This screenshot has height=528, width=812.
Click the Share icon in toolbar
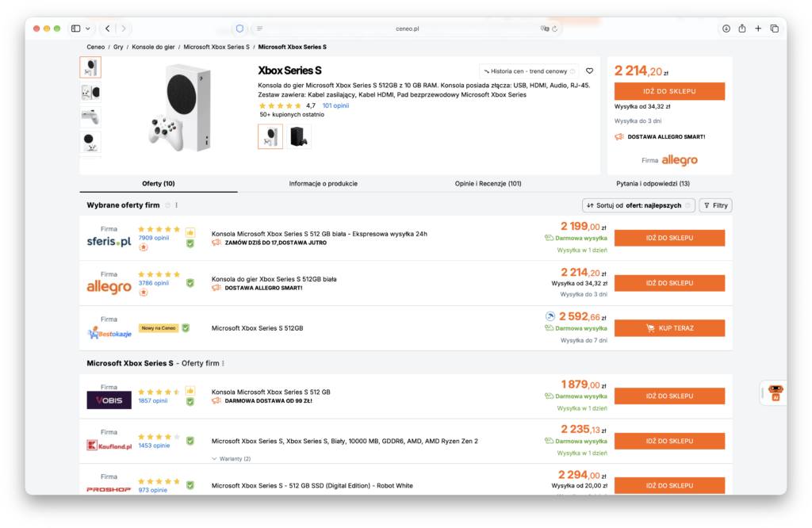(742, 29)
